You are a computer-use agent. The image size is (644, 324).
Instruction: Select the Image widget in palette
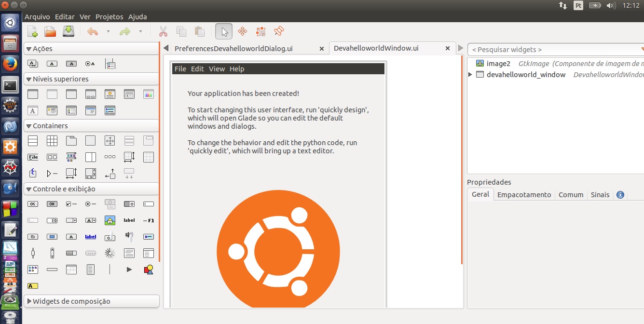110,221
